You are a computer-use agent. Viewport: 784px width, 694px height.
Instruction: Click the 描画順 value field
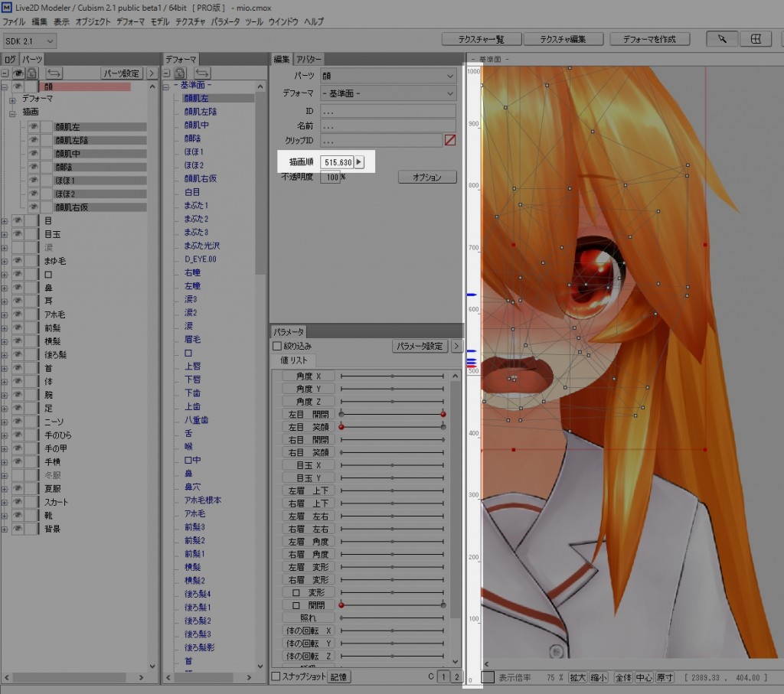(337, 162)
